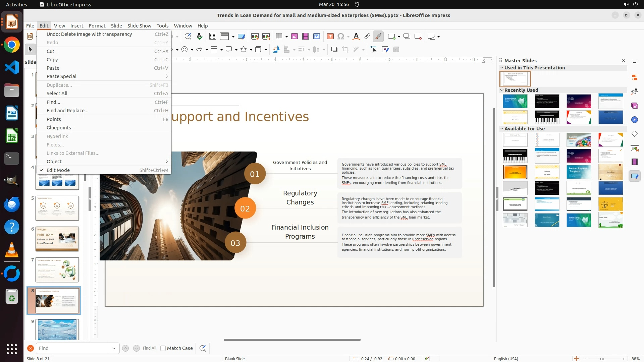Select slide 6 thumbnail in the slide panel
Viewport: 644px width, 362px height.
click(57, 239)
